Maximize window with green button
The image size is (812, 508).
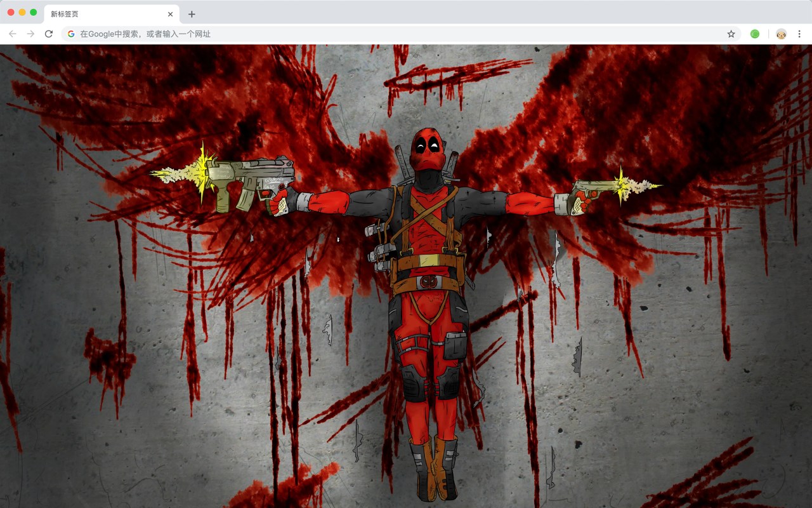(x=34, y=12)
